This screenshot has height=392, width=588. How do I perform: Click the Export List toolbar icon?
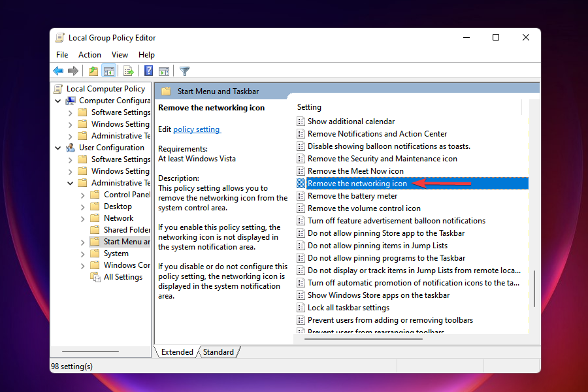[128, 71]
